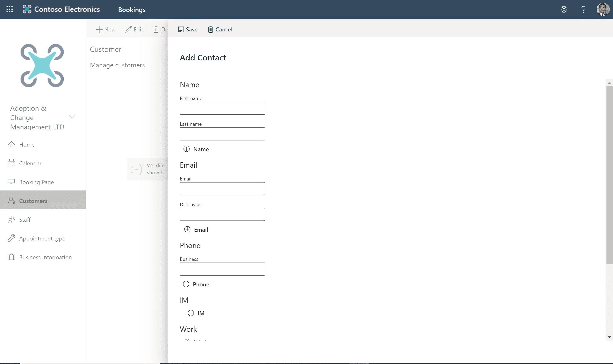
Task: Click the Delete trash icon in toolbar
Action: click(x=156, y=29)
